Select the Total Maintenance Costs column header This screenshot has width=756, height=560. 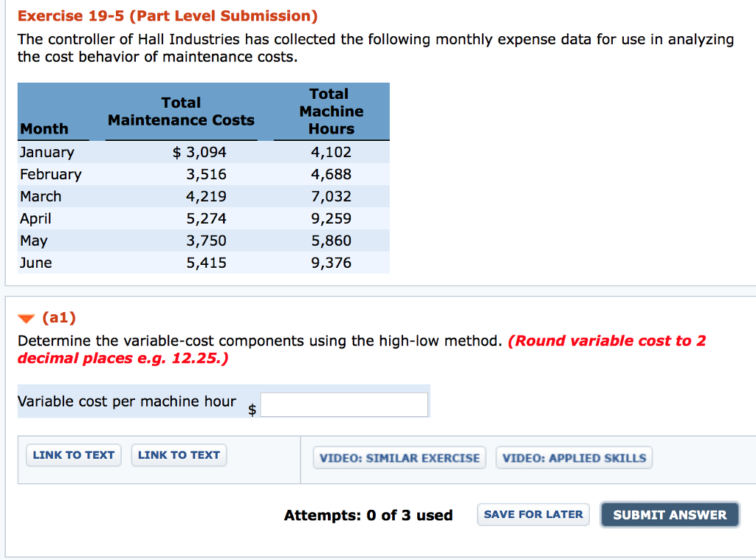tap(181, 111)
